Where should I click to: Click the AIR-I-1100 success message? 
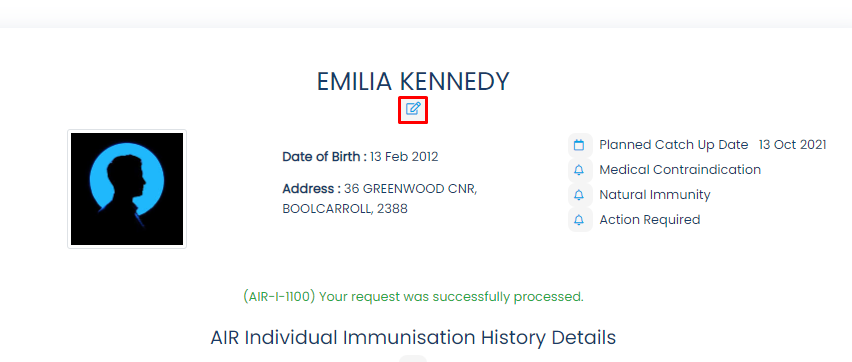pyautogui.click(x=413, y=297)
